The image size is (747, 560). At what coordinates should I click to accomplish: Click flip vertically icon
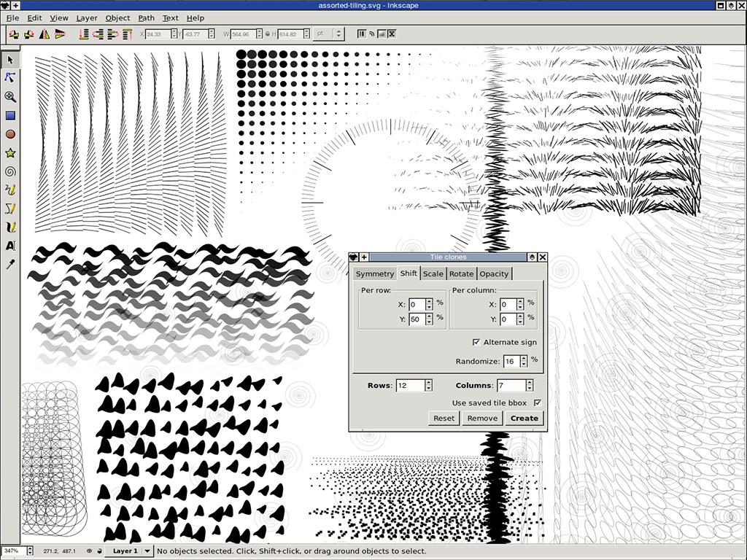tap(60, 34)
